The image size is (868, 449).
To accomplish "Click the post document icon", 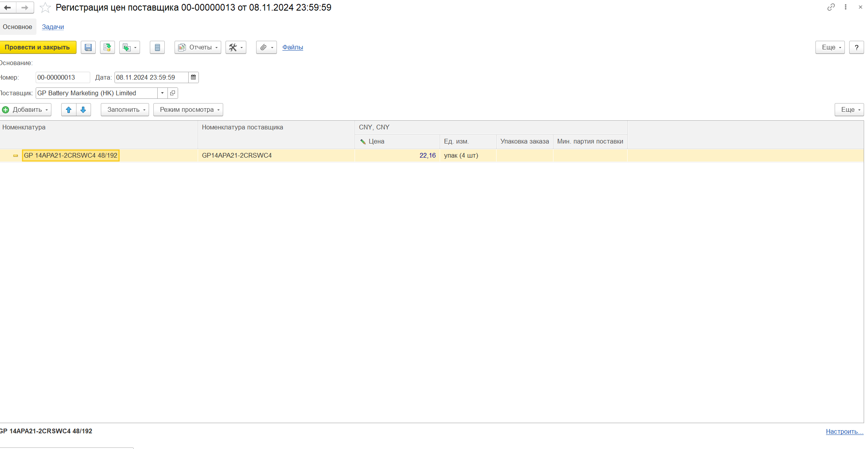I will [107, 47].
